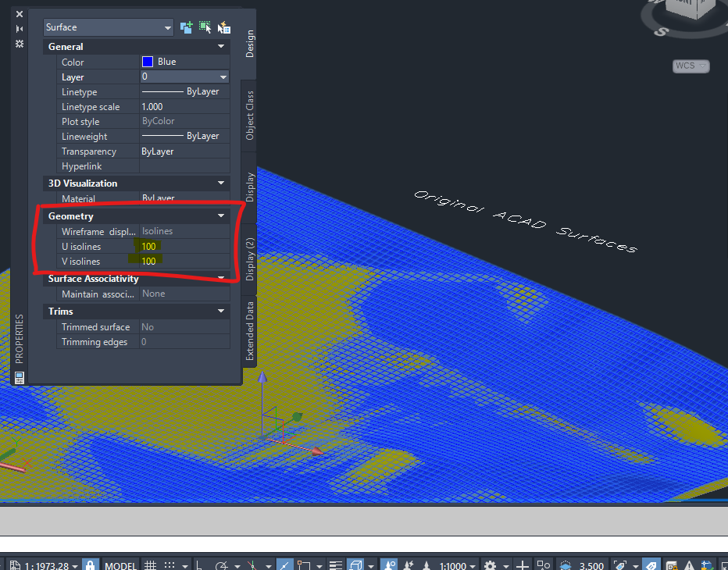728x570 pixels.
Task: Toggle auto-hide on the Properties palette
Action: pyautogui.click(x=19, y=29)
